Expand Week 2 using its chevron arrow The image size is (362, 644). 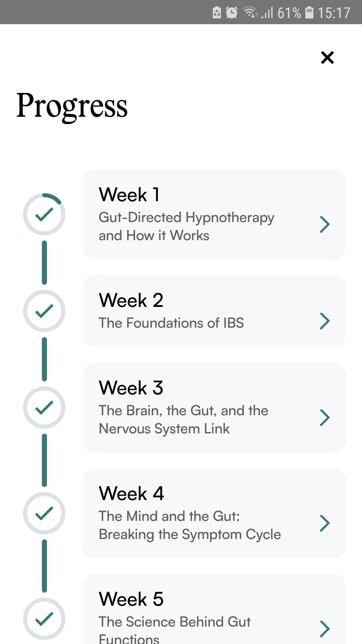[x=324, y=321]
